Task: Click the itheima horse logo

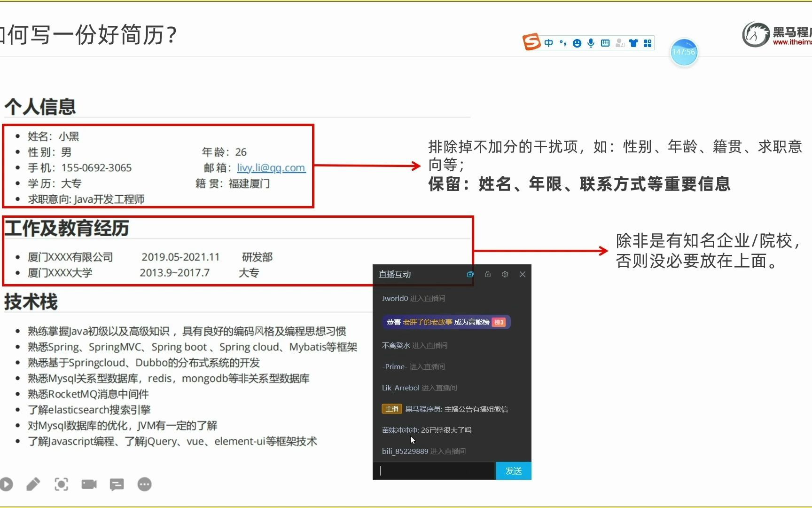Action: [756, 34]
